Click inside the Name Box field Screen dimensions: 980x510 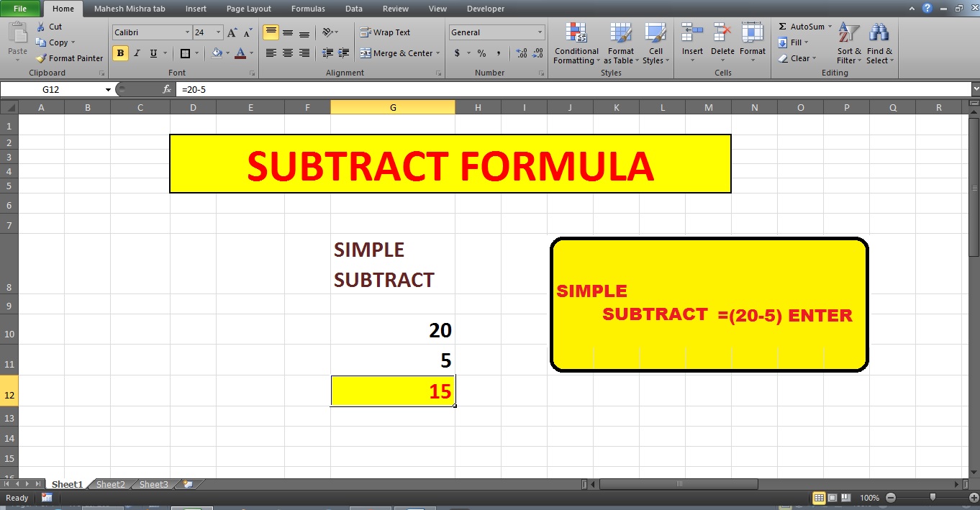(50, 89)
